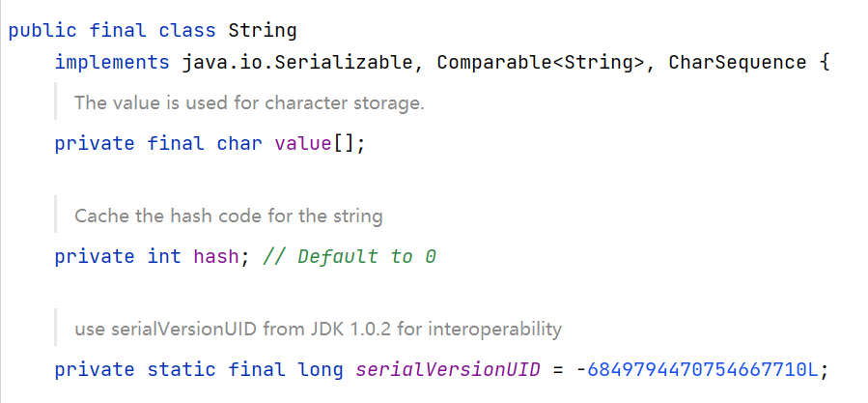The width and height of the screenshot is (868, 403).
Task: Click the 'int' type keyword
Action: tap(164, 257)
